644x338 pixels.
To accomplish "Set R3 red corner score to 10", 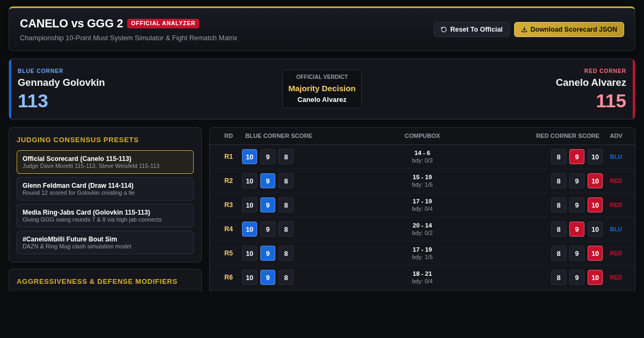I will pyautogui.click(x=595, y=205).
